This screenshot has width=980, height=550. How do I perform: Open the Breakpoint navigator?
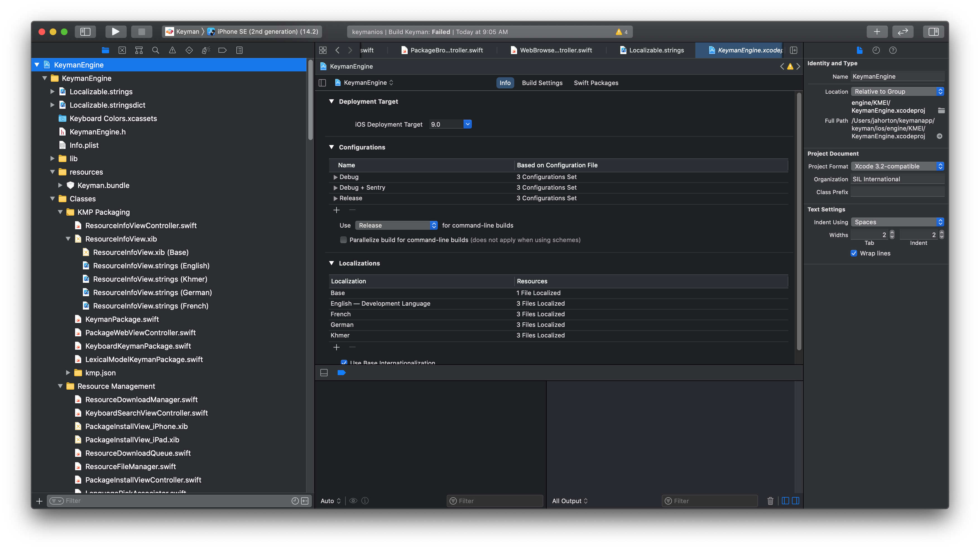[x=223, y=50]
